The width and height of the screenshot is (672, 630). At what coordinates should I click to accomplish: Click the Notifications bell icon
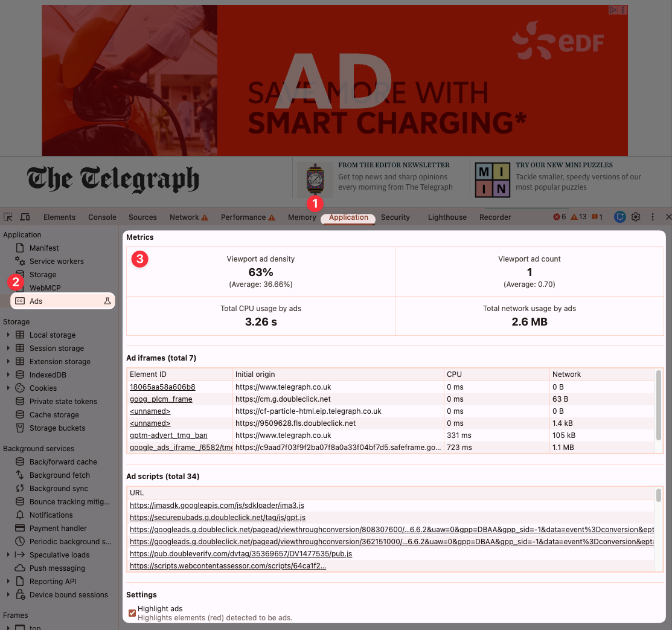(x=20, y=515)
